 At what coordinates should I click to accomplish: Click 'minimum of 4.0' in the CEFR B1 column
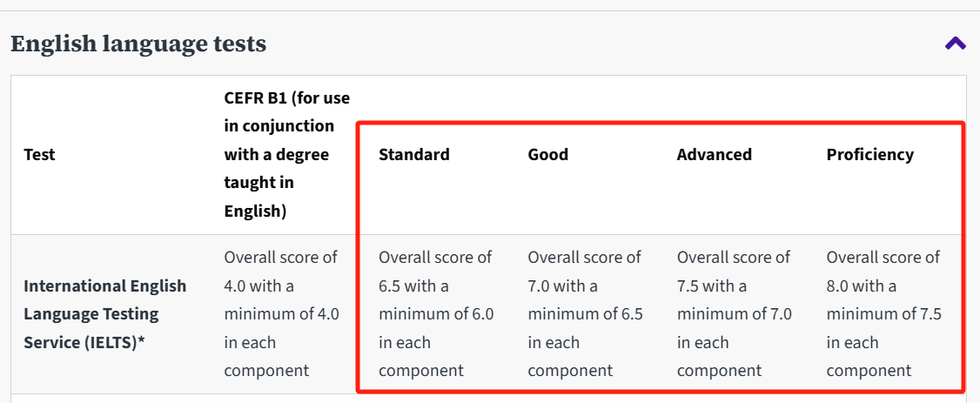coord(281,314)
